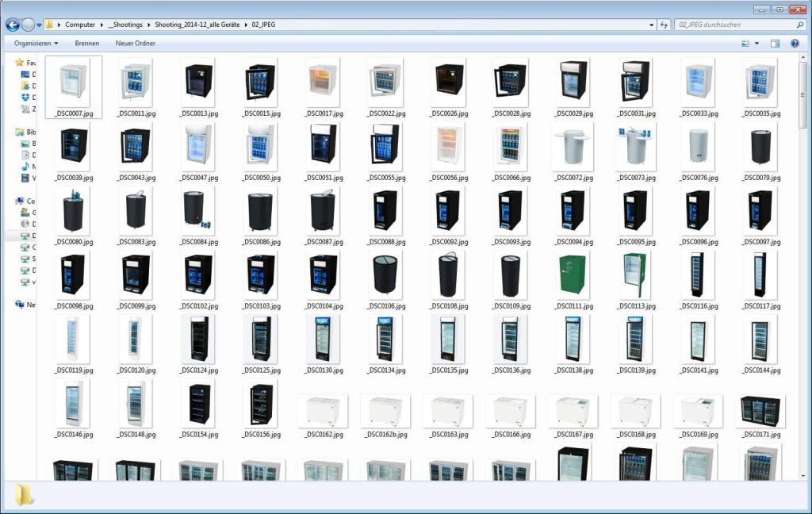Open the Organisieren dropdown menu

tap(36, 44)
